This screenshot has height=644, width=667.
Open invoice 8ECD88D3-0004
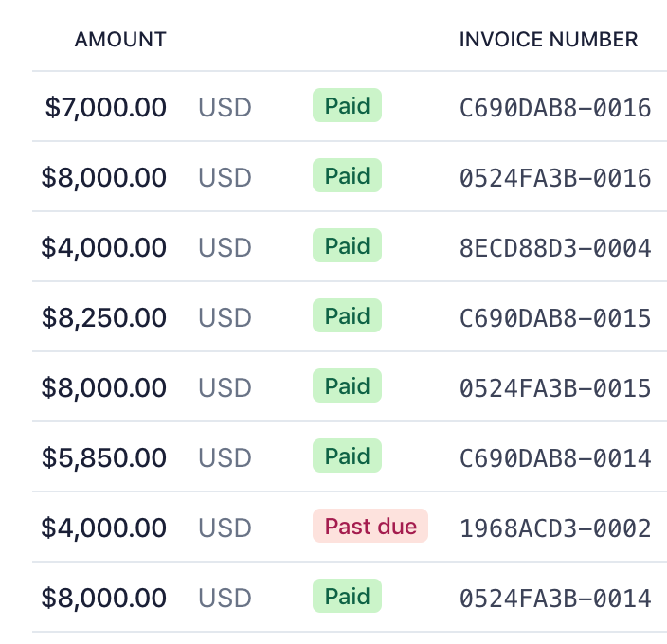(555, 248)
